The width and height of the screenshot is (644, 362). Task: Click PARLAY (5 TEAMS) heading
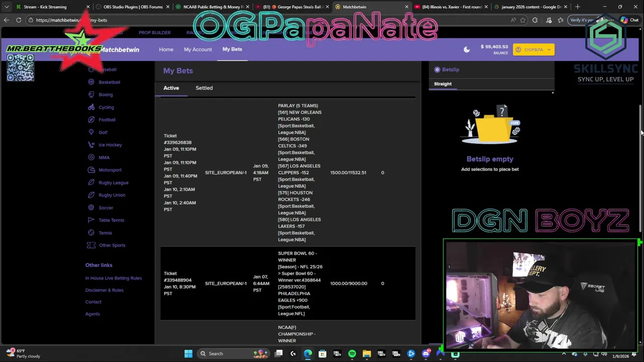298,106
